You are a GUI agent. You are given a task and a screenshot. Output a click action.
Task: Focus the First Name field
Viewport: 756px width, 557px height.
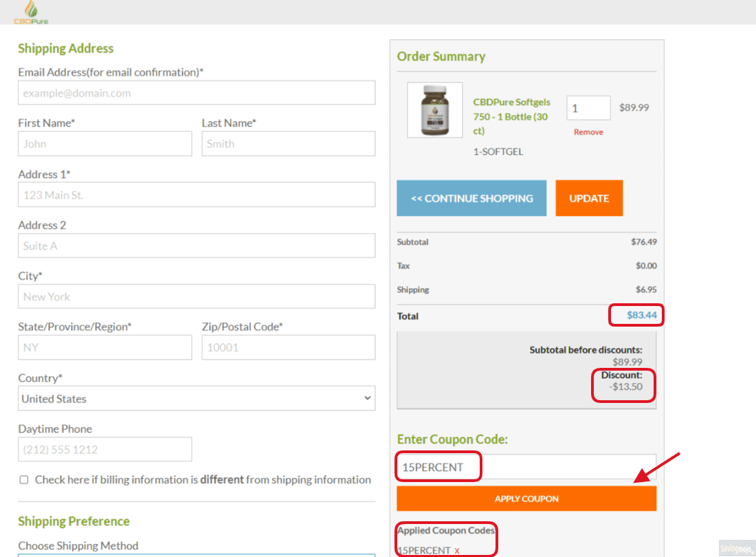click(104, 144)
